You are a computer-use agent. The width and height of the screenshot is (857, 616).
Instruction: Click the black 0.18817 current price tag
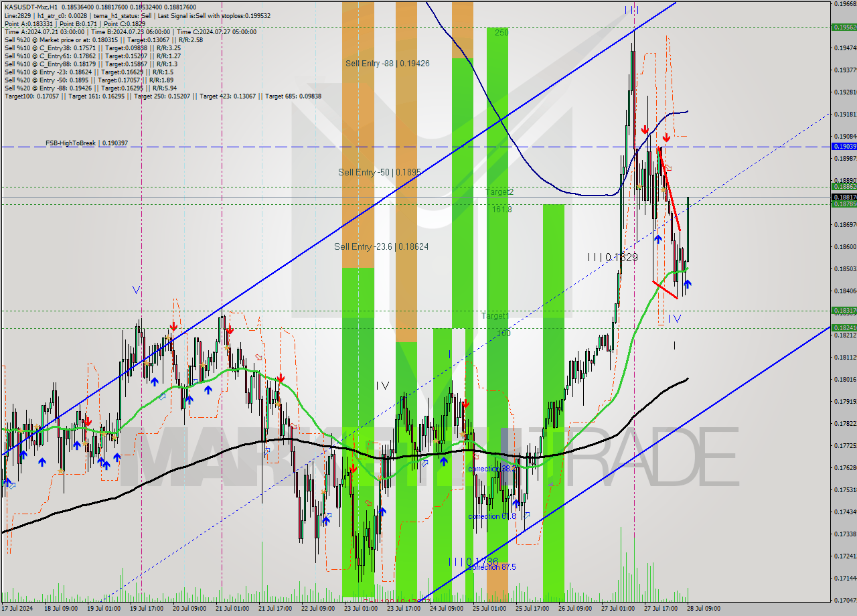coord(844,197)
